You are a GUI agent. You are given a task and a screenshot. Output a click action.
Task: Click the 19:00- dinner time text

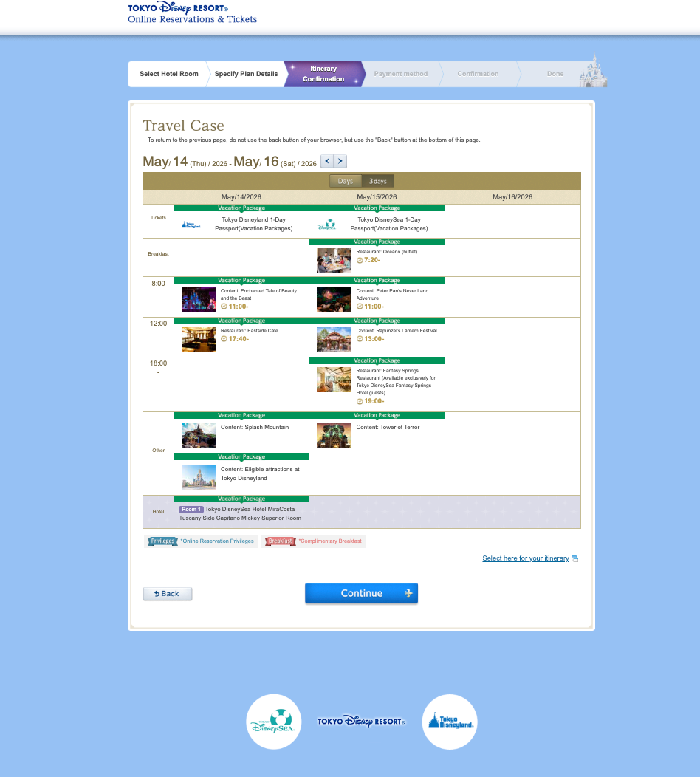coord(374,401)
